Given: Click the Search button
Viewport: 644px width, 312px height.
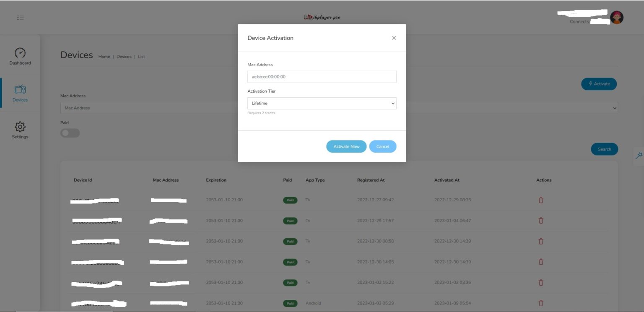Looking at the screenshot, I should coord(604,149).
